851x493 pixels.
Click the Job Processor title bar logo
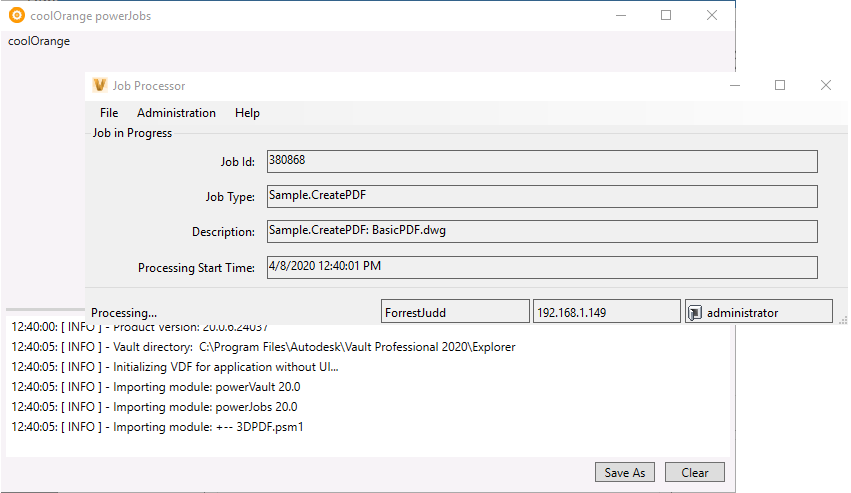tap(100, 86)
